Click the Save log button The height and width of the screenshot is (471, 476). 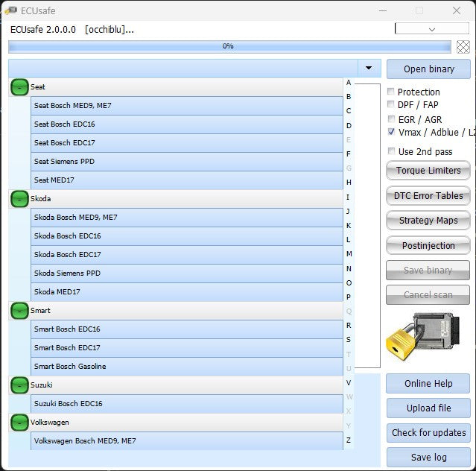[428, 458]
